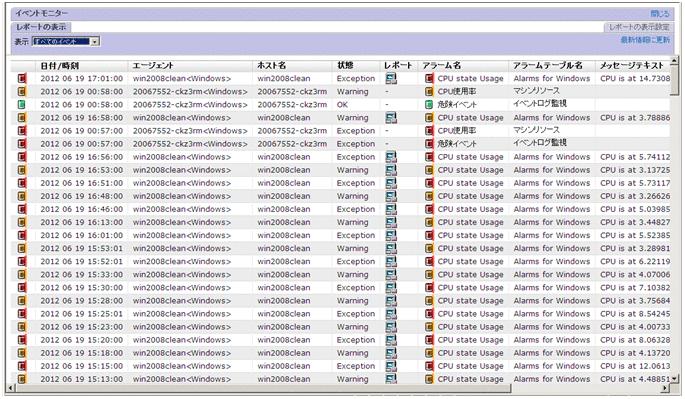
Task: Click イベントログ監視 in the OK row
Action: pos(540,104)
